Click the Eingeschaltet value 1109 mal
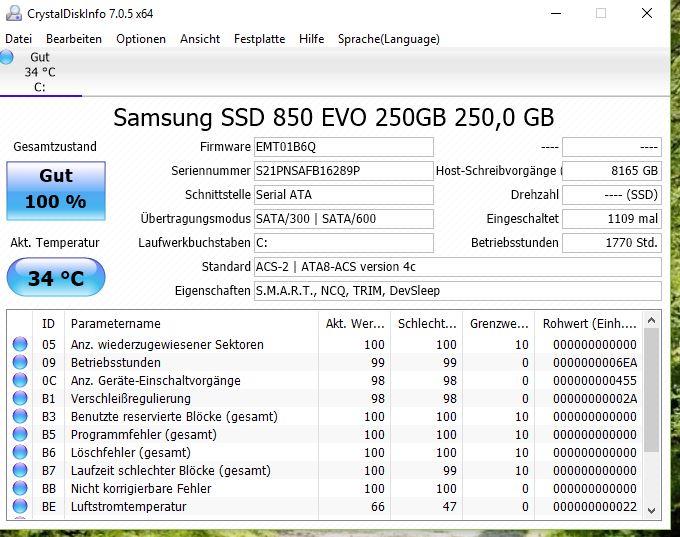Viewport: 680px width, 537px height. coord(612,219)
